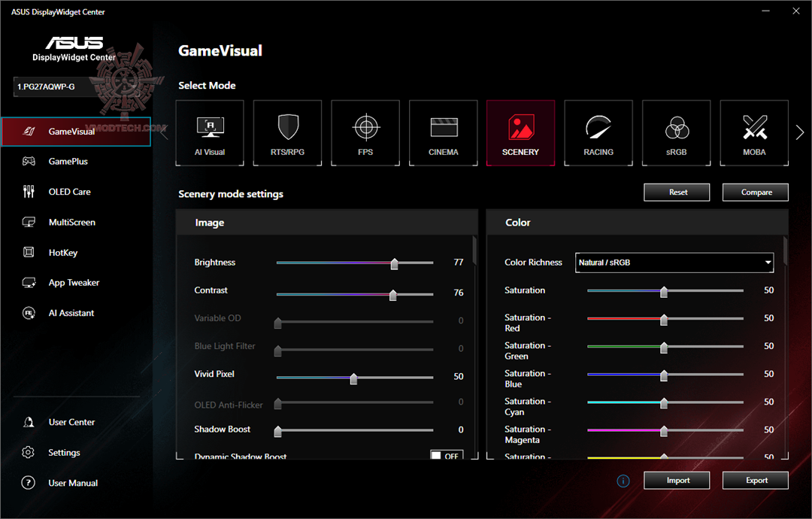This screenshot has height=519, width=812.
Task: Reset Scenery mode settings
Action: [677, 192]
